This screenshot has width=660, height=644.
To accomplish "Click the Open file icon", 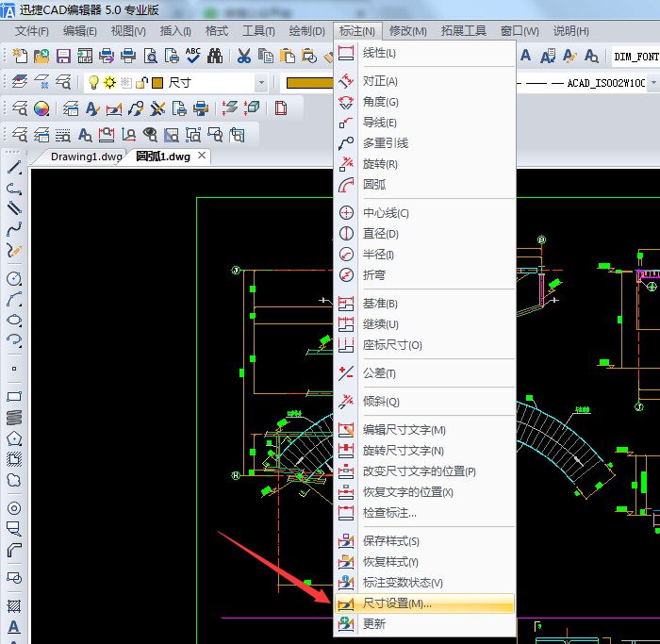I will pos(41,56).
